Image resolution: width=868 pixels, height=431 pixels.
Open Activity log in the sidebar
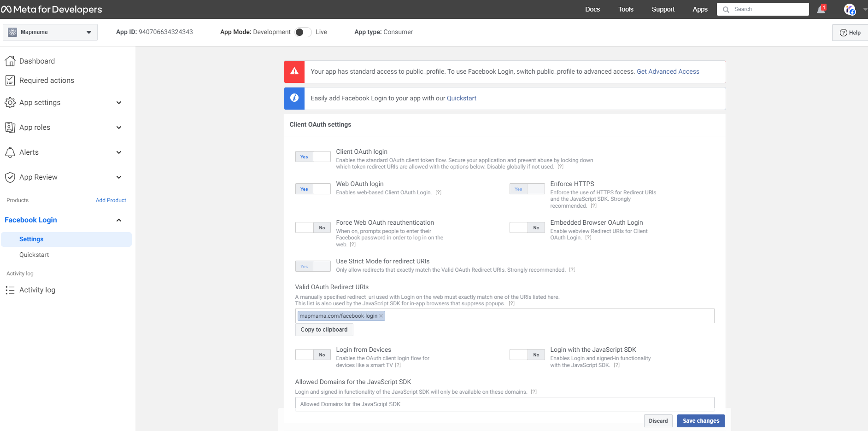point(37,290)
